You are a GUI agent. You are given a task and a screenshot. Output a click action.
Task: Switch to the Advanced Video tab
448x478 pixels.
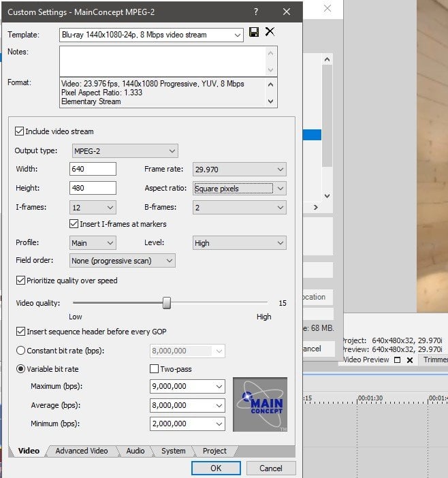[x=82, y=451]
